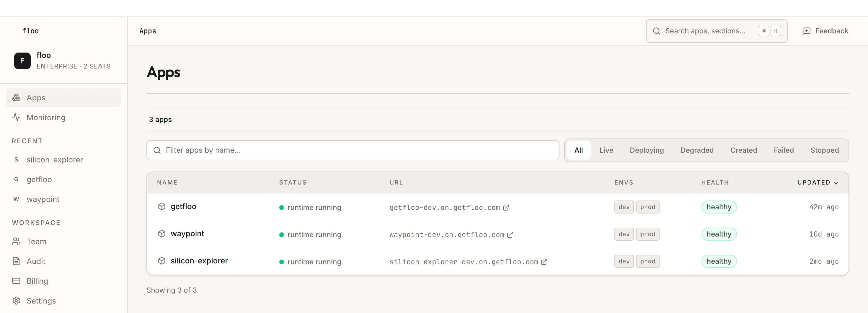Click the dev env tag in getfloo row
This screenshot has width=868, height=313.
click(624, 207)
